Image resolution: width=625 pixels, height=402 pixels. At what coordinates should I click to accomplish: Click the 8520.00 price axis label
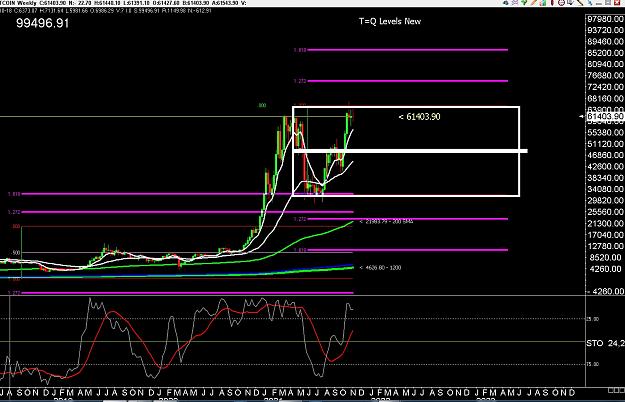(x=607, y=257)
